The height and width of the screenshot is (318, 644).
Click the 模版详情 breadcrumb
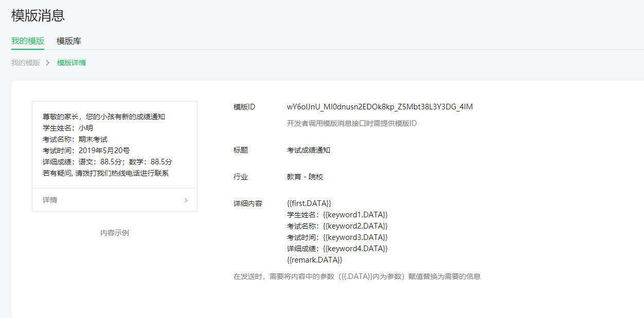(71, 63)
